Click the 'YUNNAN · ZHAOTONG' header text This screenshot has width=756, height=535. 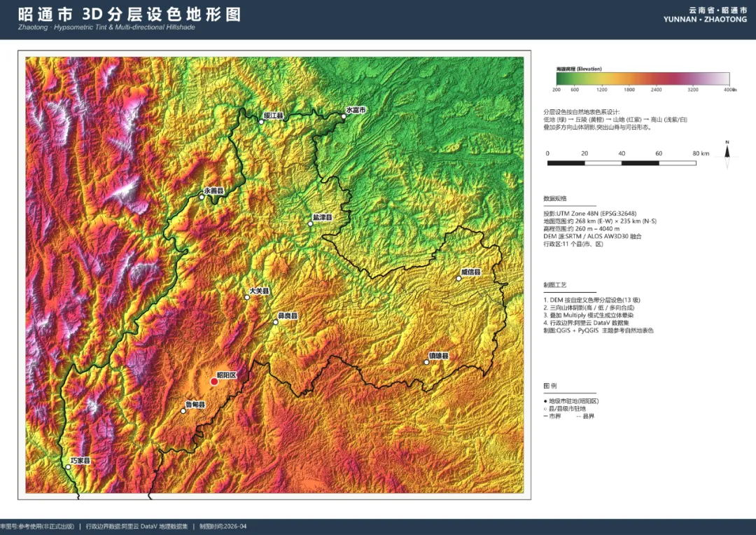[705, 20]
